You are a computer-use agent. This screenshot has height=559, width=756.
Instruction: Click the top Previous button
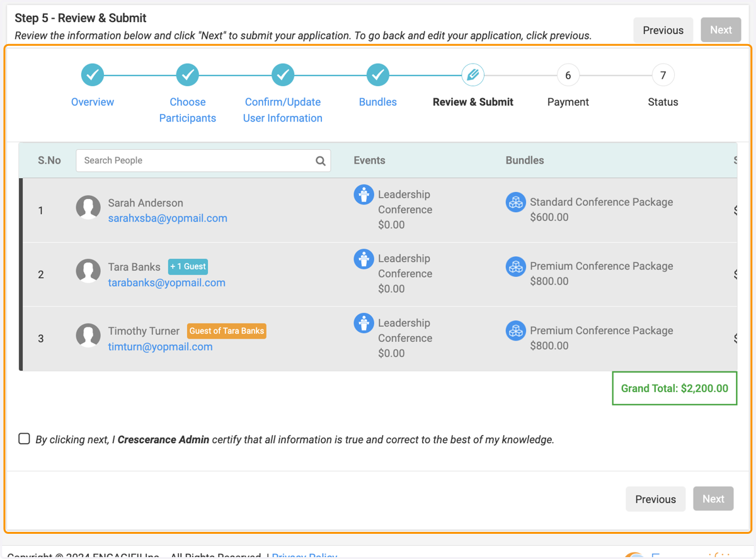(x=663, y=30)
